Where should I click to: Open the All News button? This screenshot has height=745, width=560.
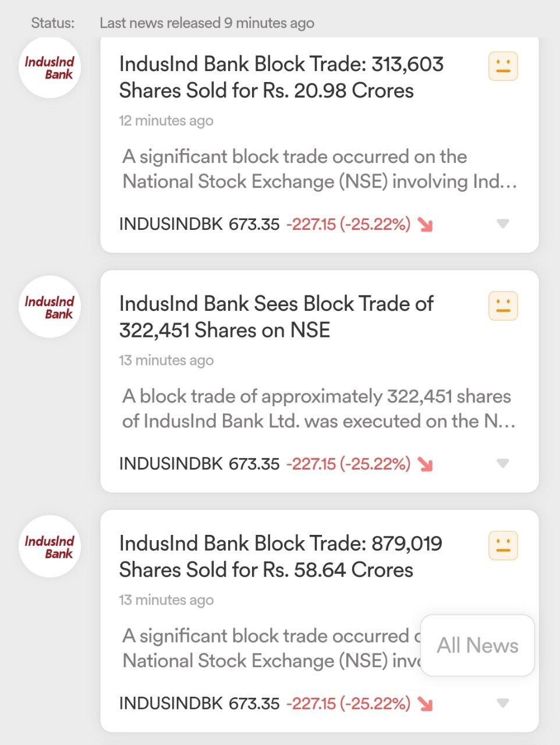coord(477,645)
